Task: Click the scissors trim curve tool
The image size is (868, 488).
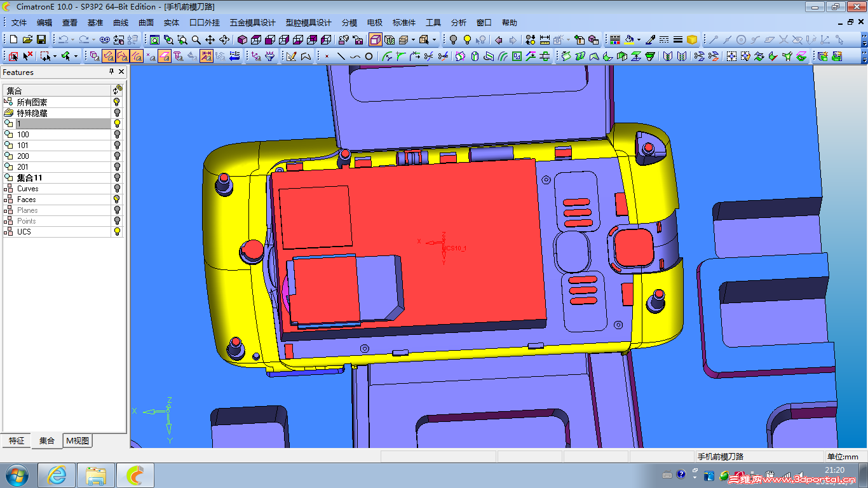Action: tap(428, 56)
